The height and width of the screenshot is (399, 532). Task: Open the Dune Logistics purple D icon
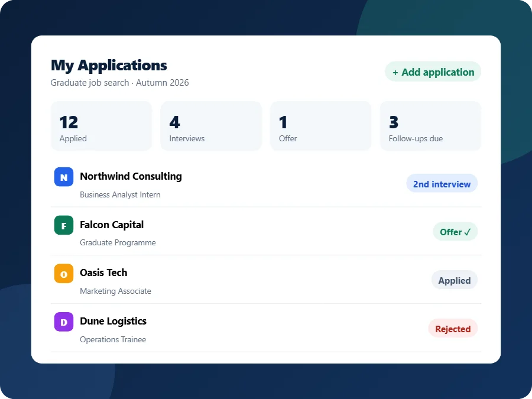click(x=64, y=322)
